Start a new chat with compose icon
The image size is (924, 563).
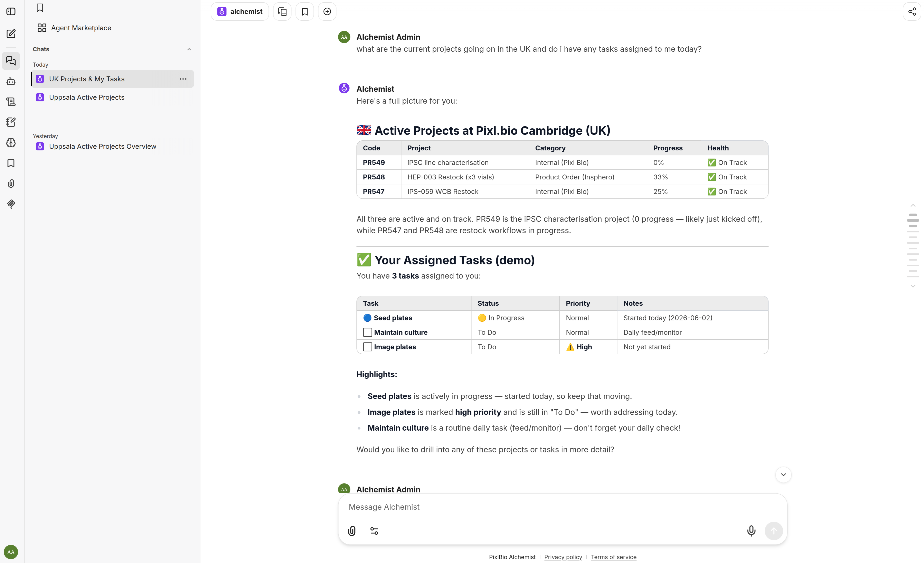(x=11, y=34)
